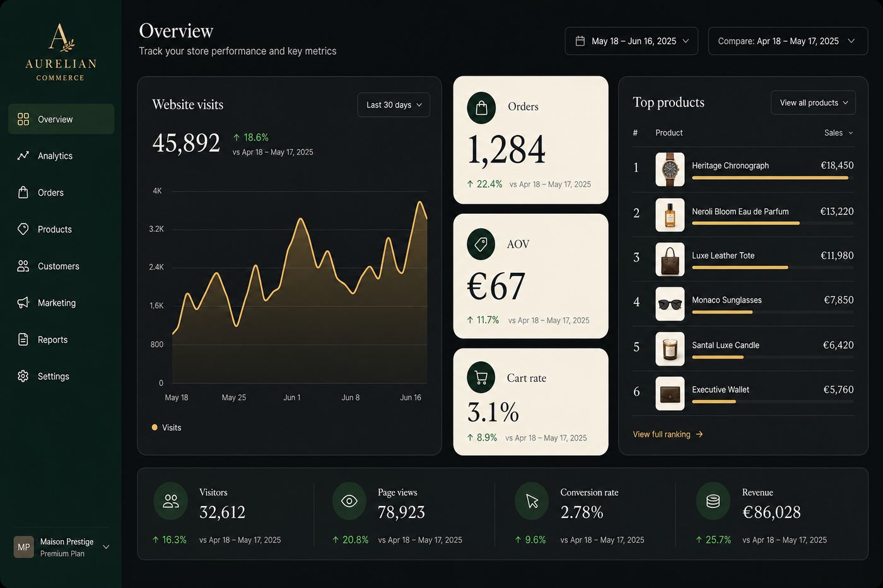Sort by the Sales column header
This screenshot has height=588, width=883.
pos(838,133)
